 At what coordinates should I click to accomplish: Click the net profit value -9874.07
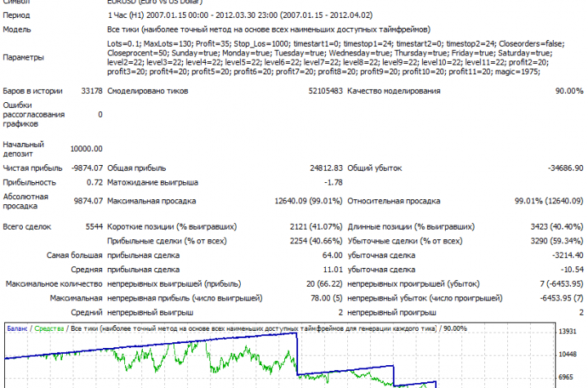(86, 167)
